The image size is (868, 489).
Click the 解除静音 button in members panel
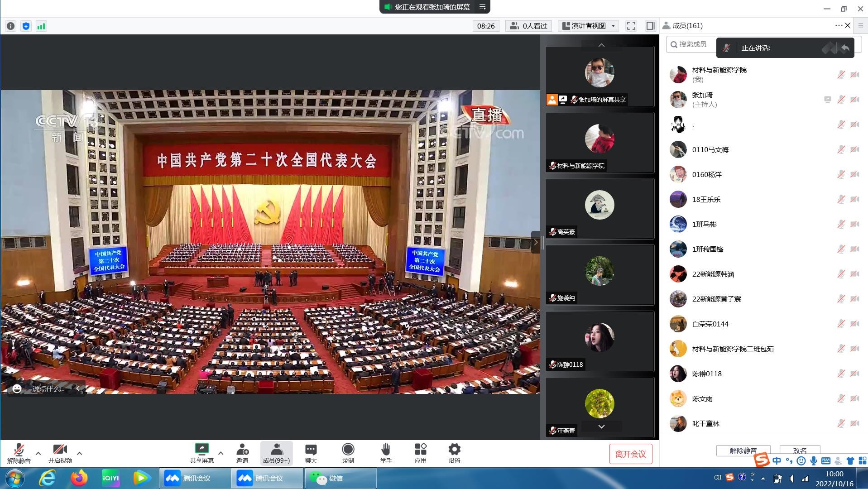tap(743, 451)
